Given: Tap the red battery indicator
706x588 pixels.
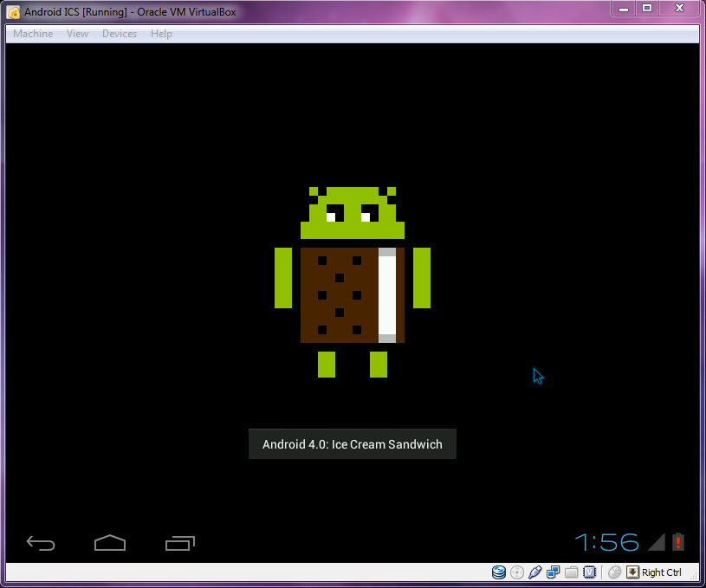Looking at the screenshot, I should 678,542.
